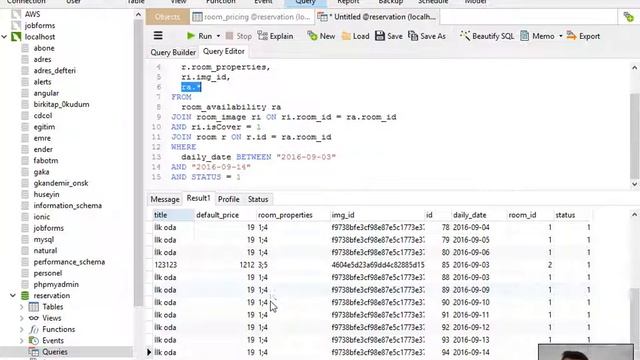
Task: Switch to the Objects tab
Action: (167, 17)
